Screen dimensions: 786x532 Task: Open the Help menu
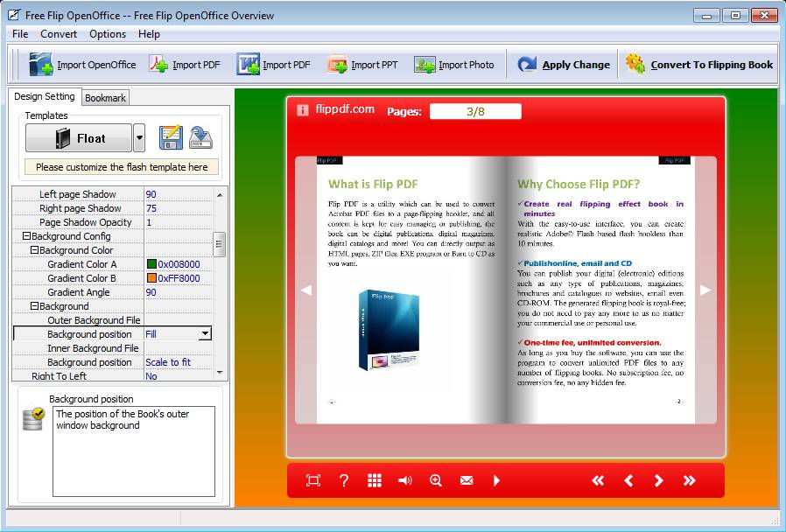tap(149, 34)
